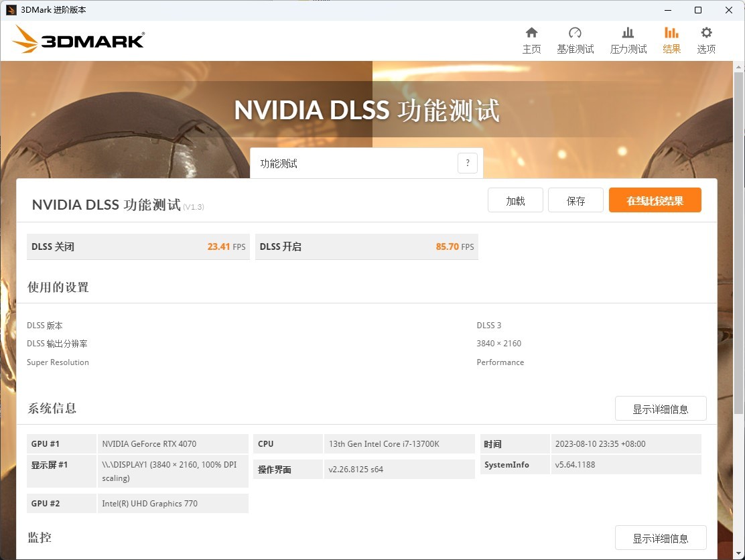This screenshot has width=745, height=560.
Task: Maximize the 3DMark window
Action: coord(698,10)
